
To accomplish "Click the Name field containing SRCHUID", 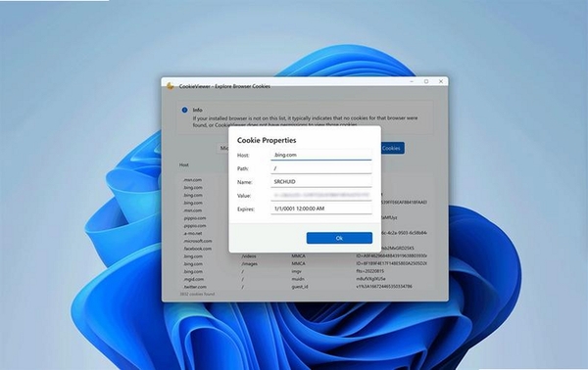I will coord(321,182).
